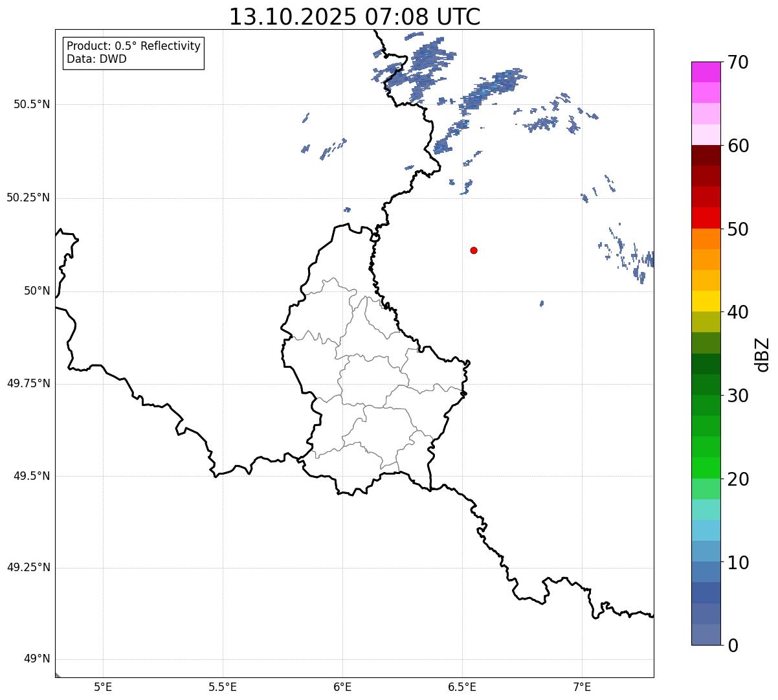
Task: Click the colorbar tick label 60
Action: [x=738, y=146]
